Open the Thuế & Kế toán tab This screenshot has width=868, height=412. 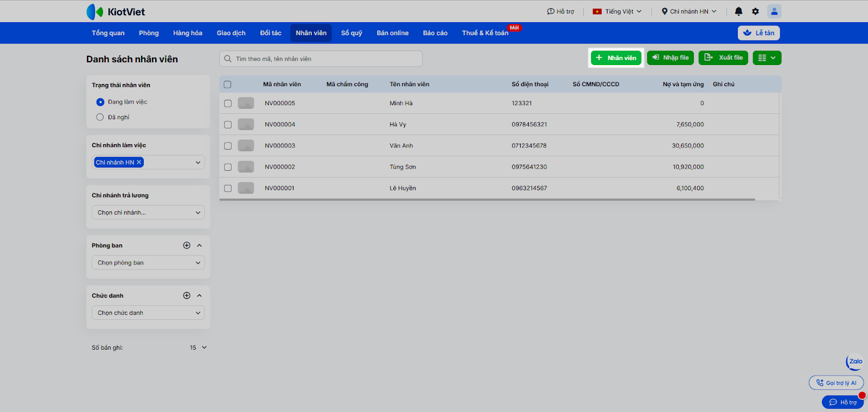coord(485,33)
